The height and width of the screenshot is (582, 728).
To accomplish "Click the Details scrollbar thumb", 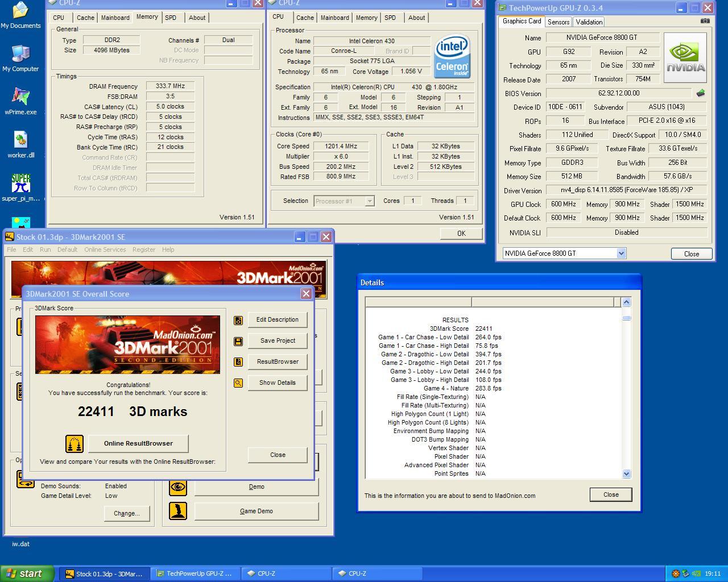I will [x=626, y=318].
